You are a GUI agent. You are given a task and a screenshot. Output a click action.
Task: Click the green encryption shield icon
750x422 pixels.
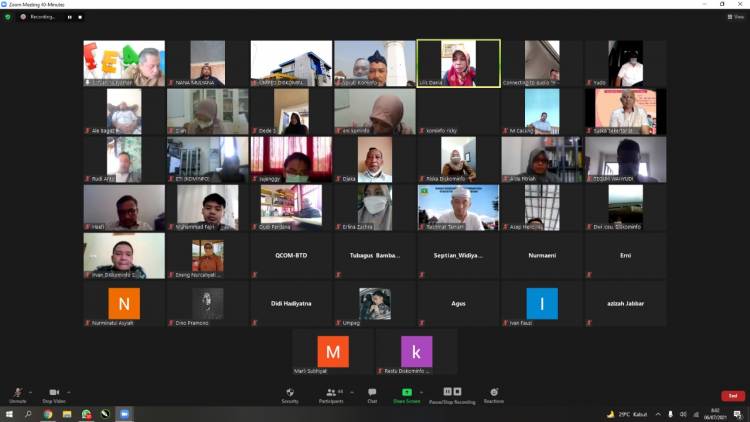(x=8, y=16)
